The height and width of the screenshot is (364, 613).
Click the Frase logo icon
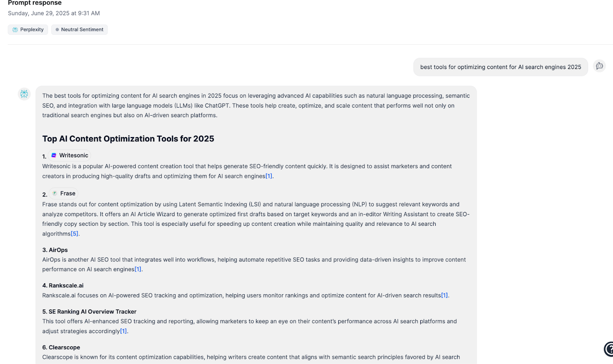click(55, 193)
